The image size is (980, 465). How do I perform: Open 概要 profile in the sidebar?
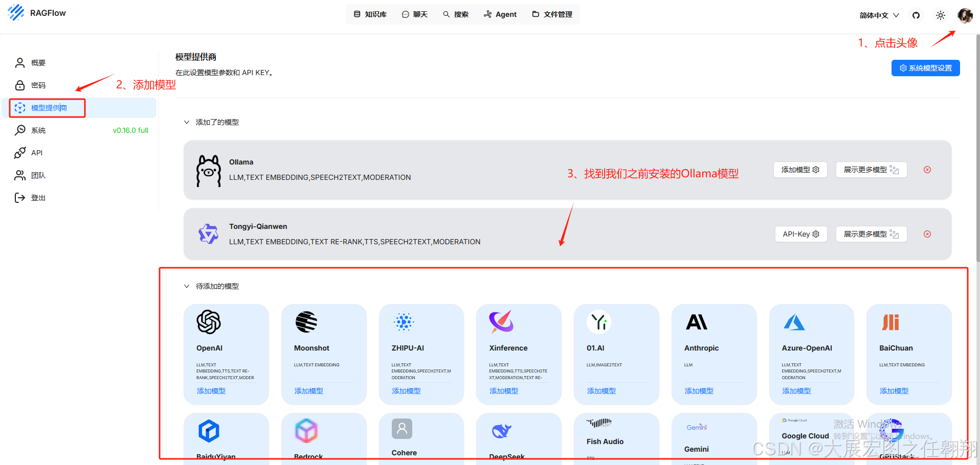pyautogui.click(x=79, y=63)
